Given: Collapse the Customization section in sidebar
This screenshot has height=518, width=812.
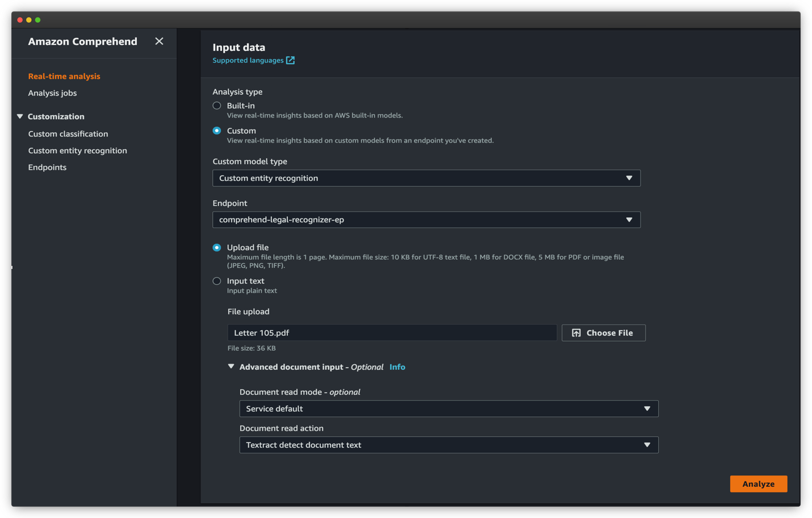Looking at the screenshot, I should [x=20, y=116].
